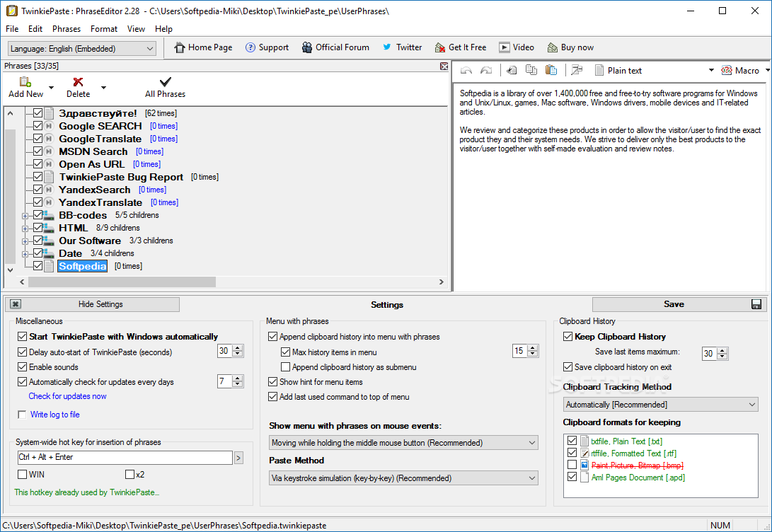The image size is (772, 532).
Task: Close the Phrases panel
Action: [x=444, y=66]
